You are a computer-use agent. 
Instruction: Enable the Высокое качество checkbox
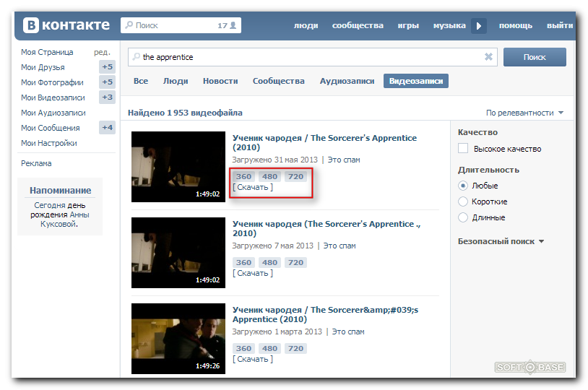point(463,149)
